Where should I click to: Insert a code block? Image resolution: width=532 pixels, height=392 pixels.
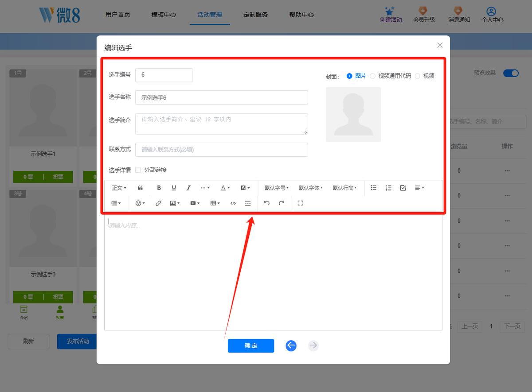pos(233,203)
